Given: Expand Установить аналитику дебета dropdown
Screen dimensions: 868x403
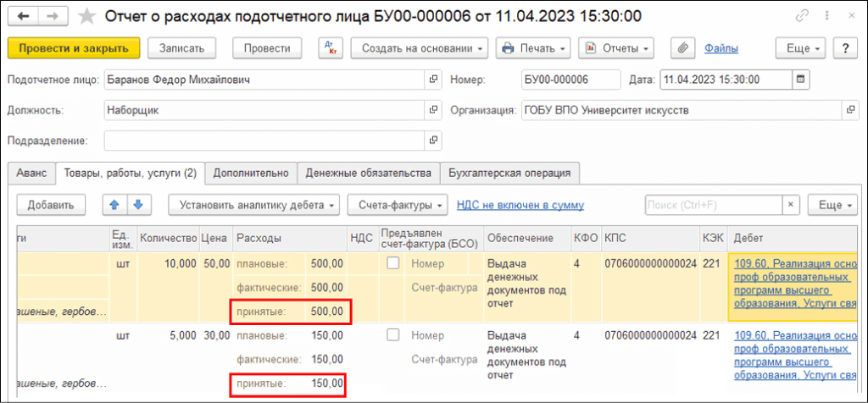Looking at the screenshot, I should (254, 204).
